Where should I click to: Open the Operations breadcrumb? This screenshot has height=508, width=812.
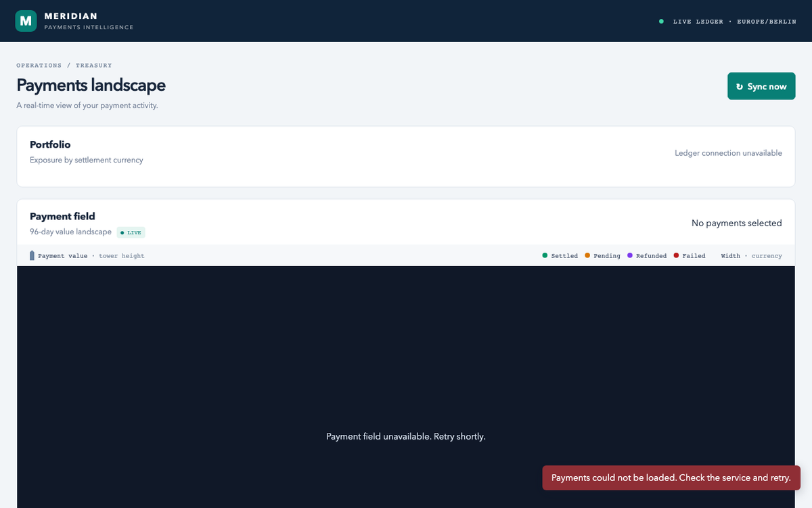39,65
